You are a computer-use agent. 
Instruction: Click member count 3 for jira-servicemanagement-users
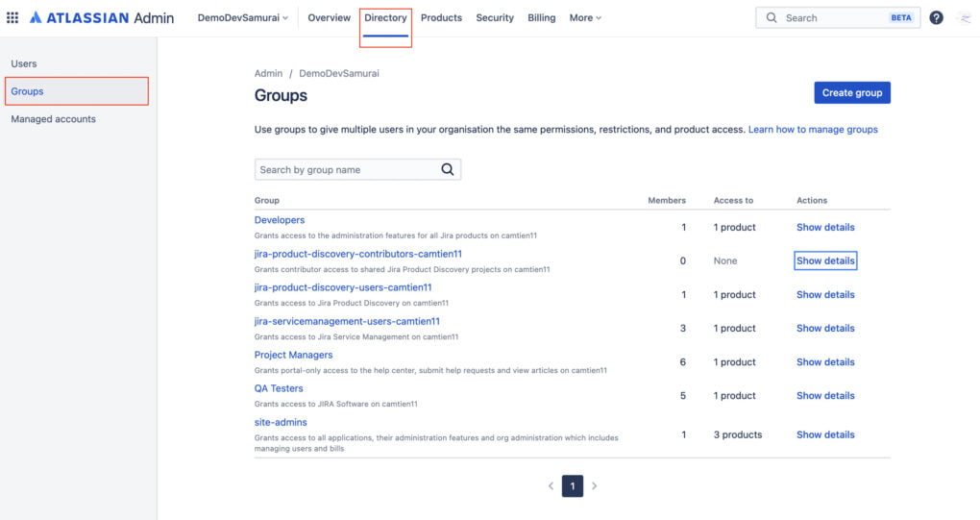[682, 328]
